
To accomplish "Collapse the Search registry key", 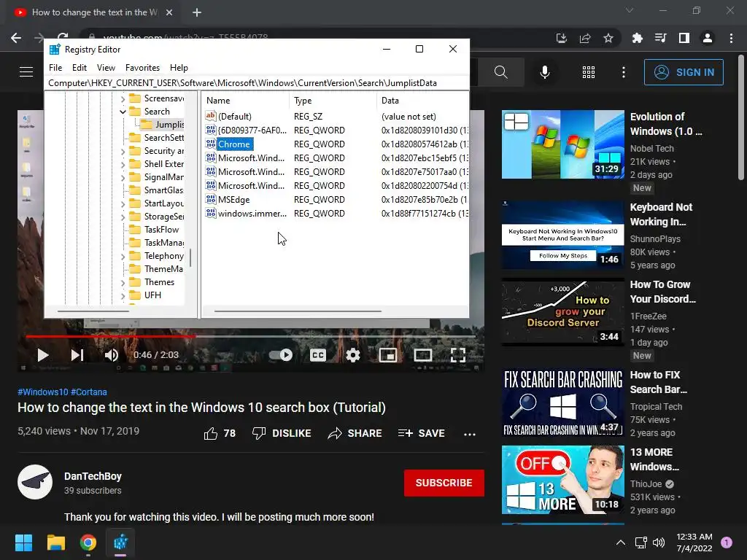I will (123, 112).
